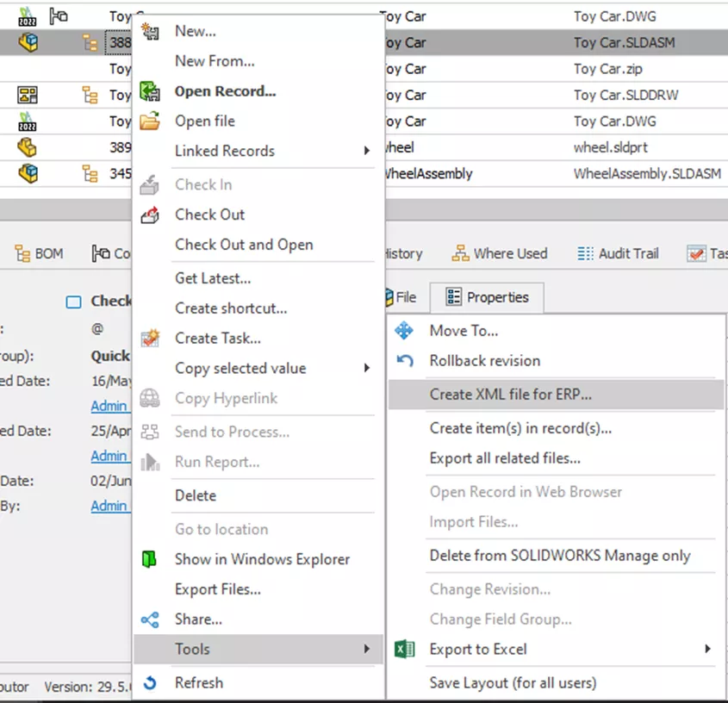Click the Refresh icon at menu bottom
This screenshot has width=728, height=703.
150,683
